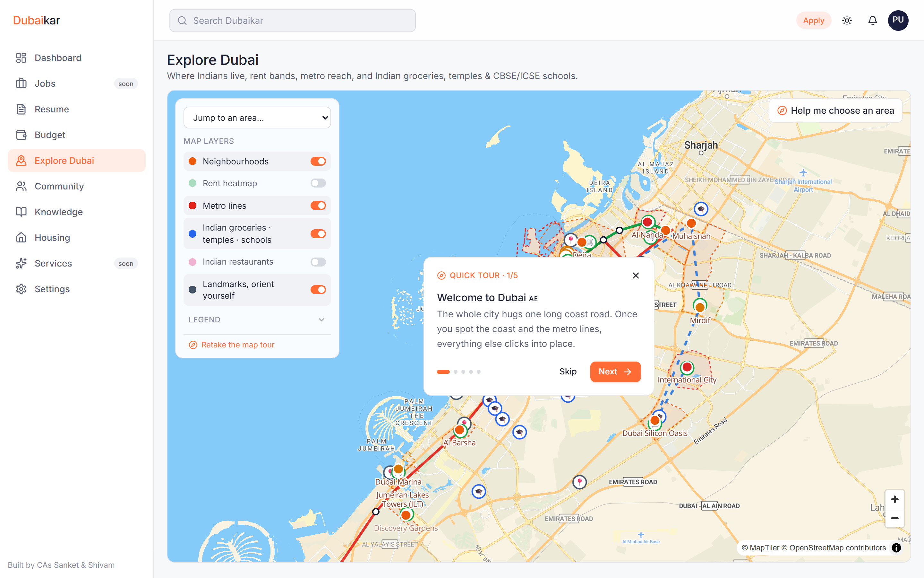Open map attribution info icon
The image size is (924, 578).
(x=896, y=548)
